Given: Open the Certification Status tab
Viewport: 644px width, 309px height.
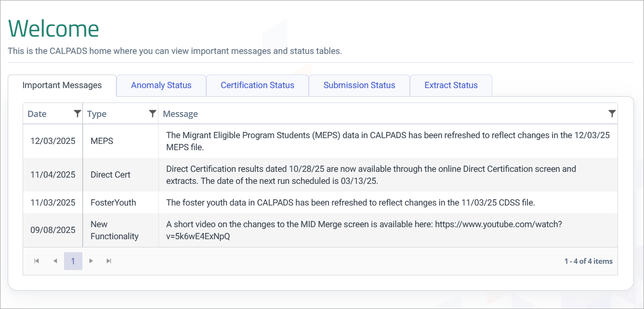Looking at the screenshot, I should point(257,85).
